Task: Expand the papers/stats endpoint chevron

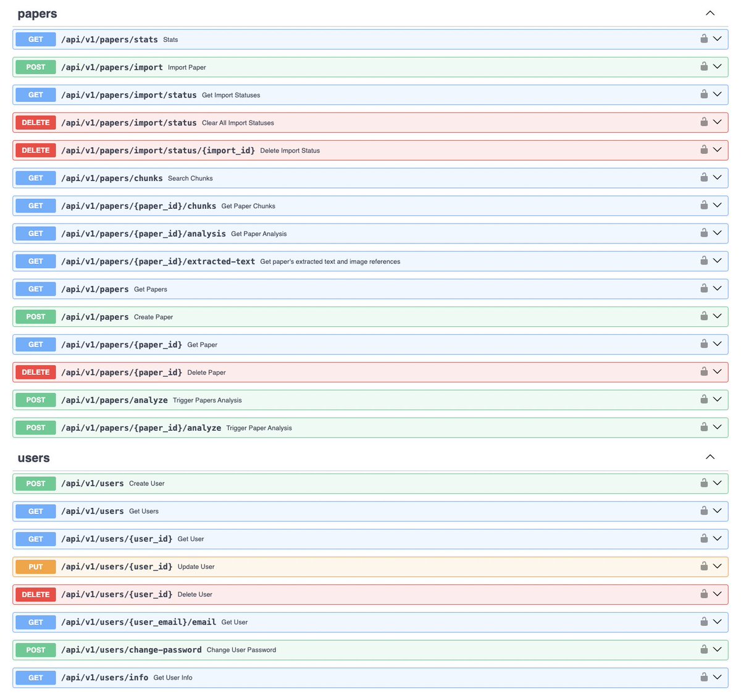Action: point(718,39)
